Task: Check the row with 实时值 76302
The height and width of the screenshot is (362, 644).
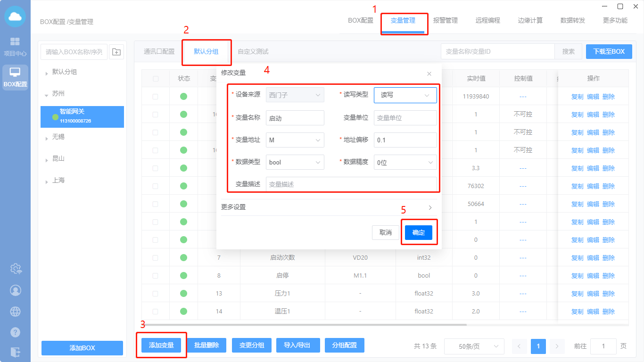Action: pyautogui.click(x=156, y=186)
